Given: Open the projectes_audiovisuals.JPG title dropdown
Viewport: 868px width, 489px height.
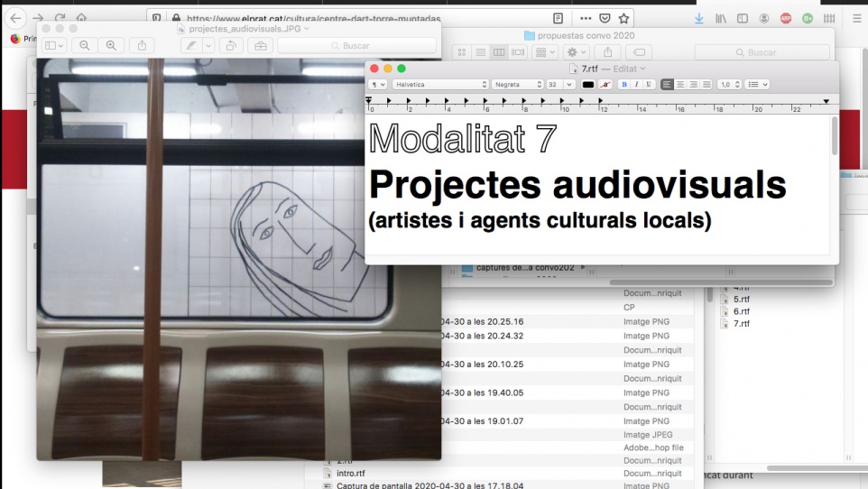Looking at the screenshot, I should (x=307, y=29).
